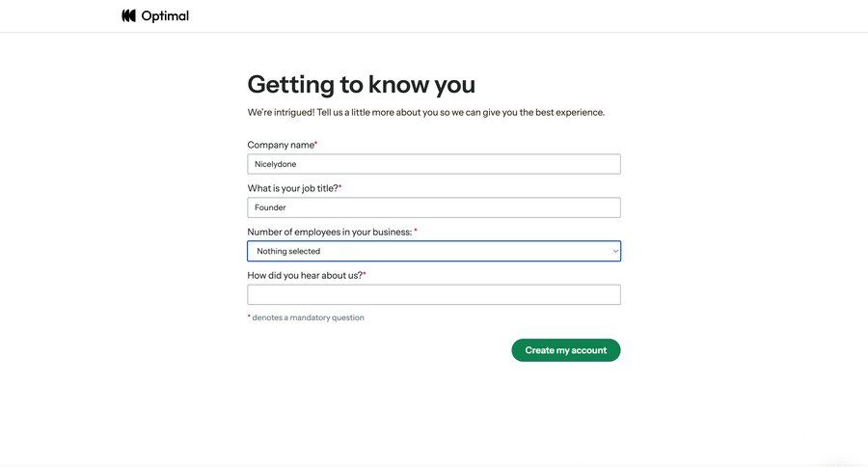Screen dimensions: 868x467
Task: Click the red asterisk after job title label
Action: pos(339,187)
